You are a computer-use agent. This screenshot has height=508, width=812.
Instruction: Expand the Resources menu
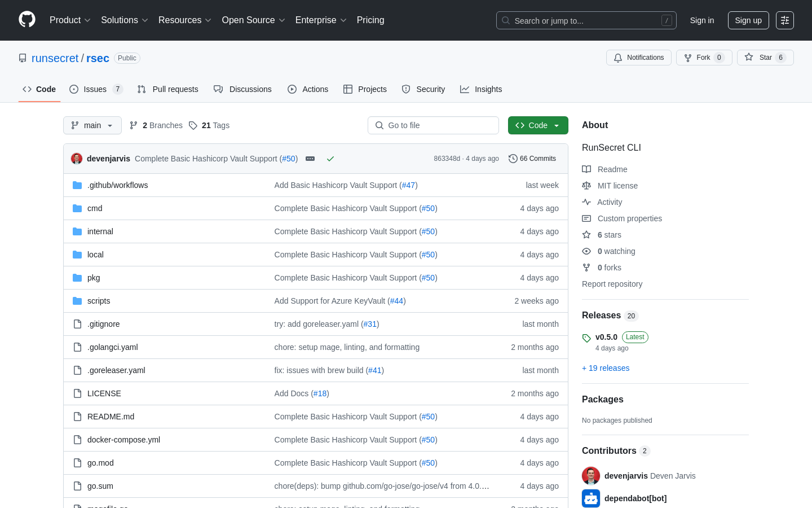[x=185, y=20]
